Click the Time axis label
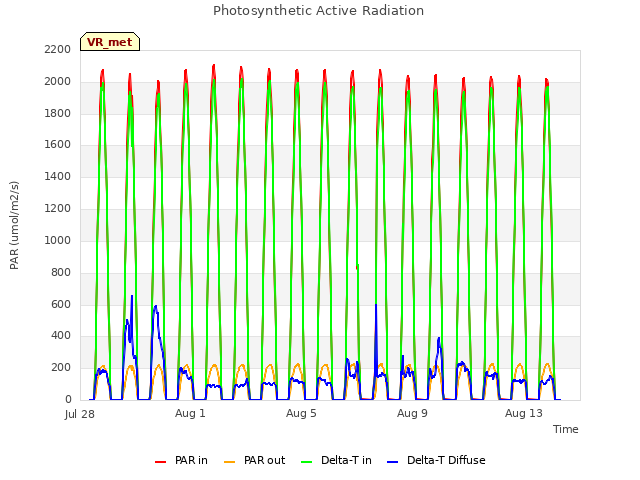 [566, 429]
